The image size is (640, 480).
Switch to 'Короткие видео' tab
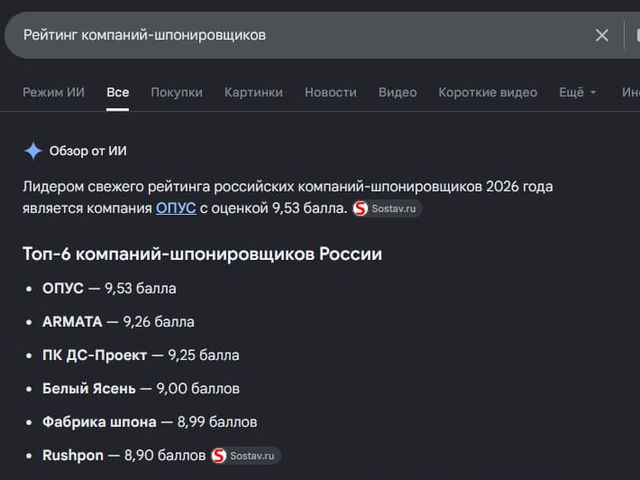tap(488, 92)
